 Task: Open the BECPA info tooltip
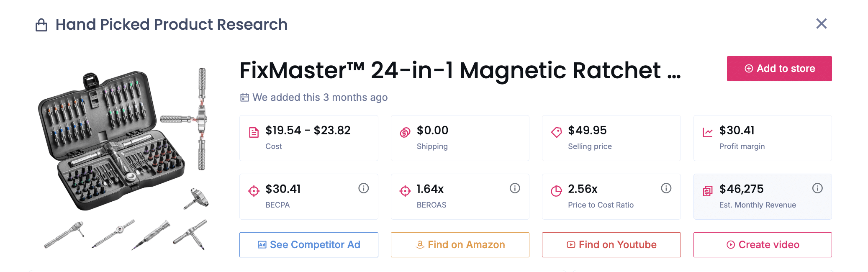click(x=363, y=188)
